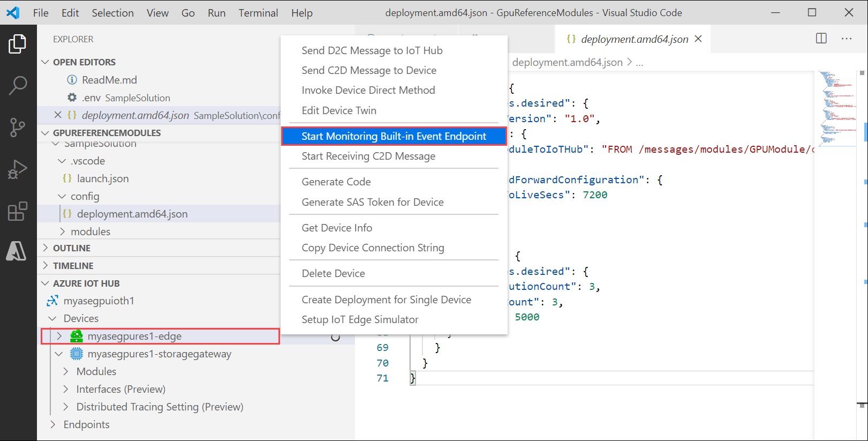Open the Extensions view
Image resolution: width=868 pixels, height=441 pixels.
click(17, 211)
